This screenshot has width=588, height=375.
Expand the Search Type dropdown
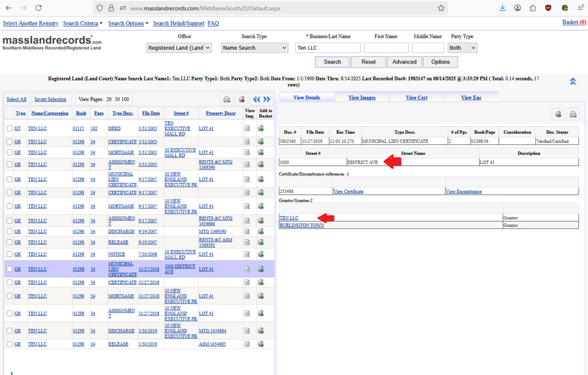click(x=254, y=48)
